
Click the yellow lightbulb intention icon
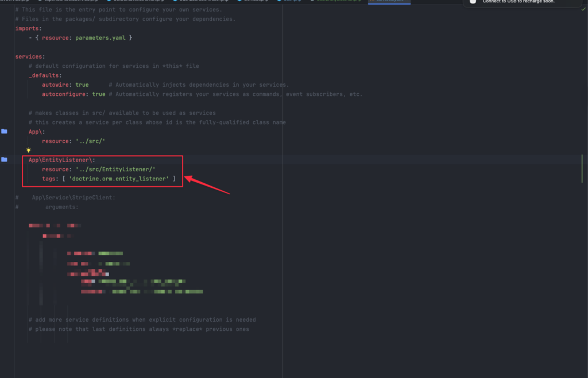[27, 150]
